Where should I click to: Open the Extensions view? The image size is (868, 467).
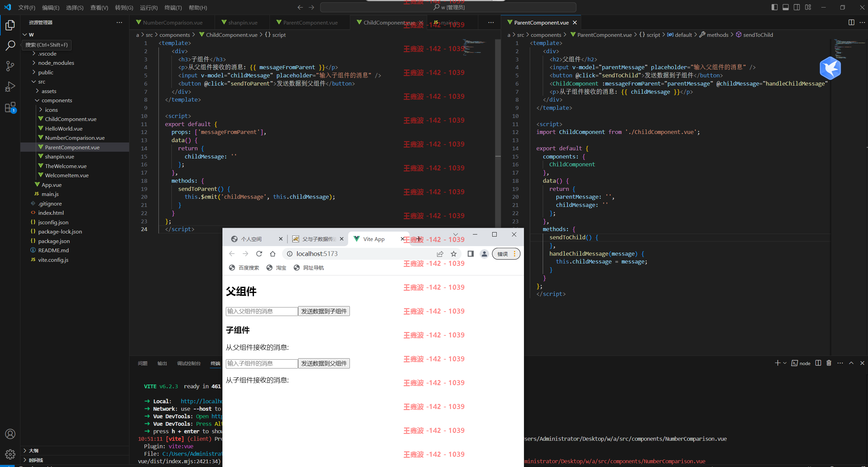tap(10, 107)
